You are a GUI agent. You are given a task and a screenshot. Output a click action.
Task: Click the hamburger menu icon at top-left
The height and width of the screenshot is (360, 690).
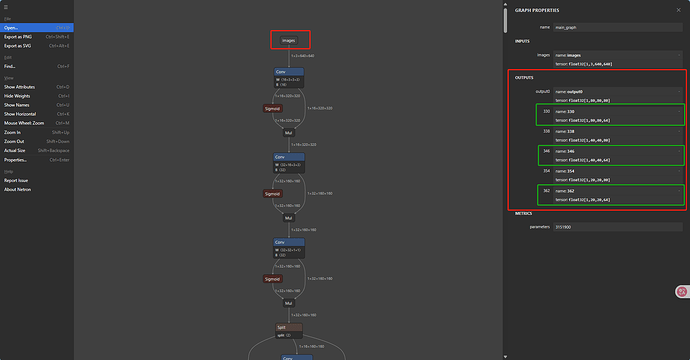[x=6, y=7]
